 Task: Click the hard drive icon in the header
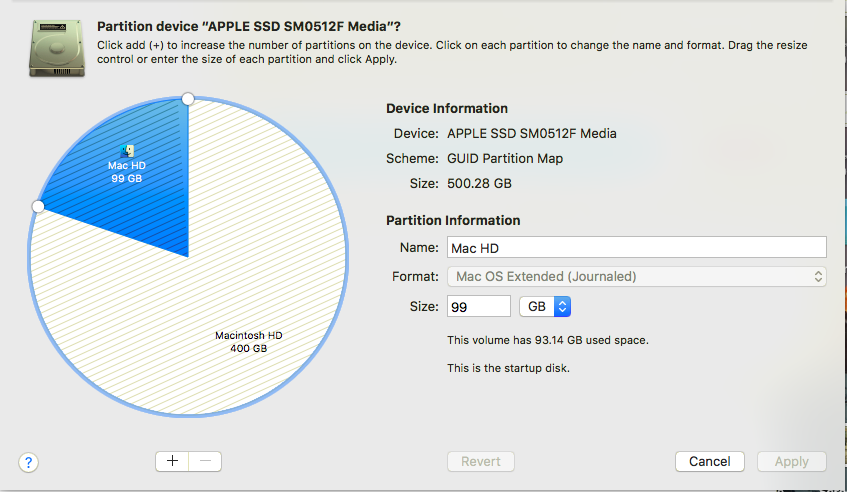coord(57,49)
